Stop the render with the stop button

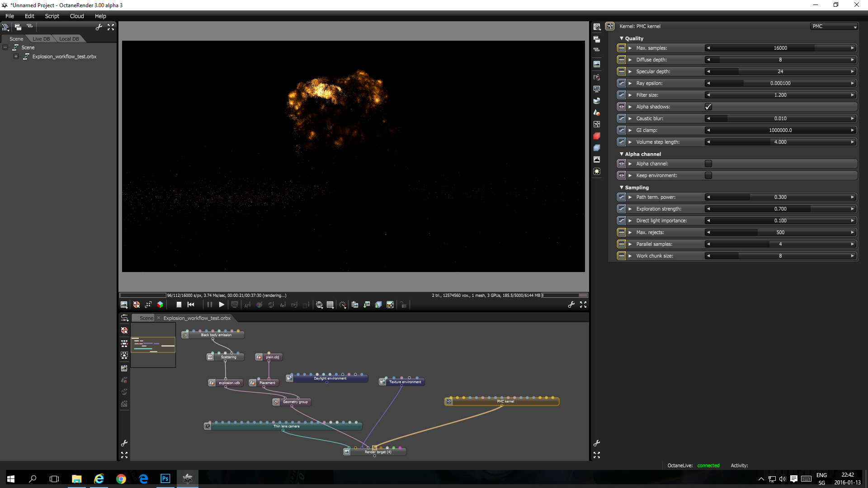pos(179,305)
